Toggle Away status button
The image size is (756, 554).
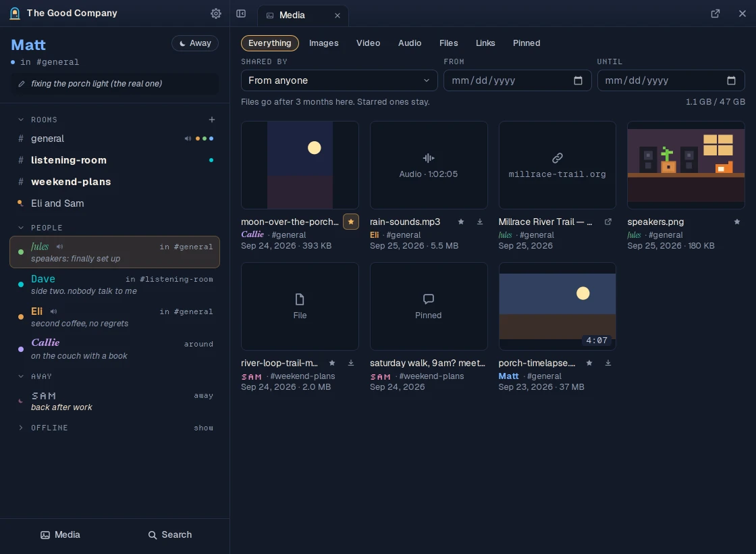click(195, 43)
